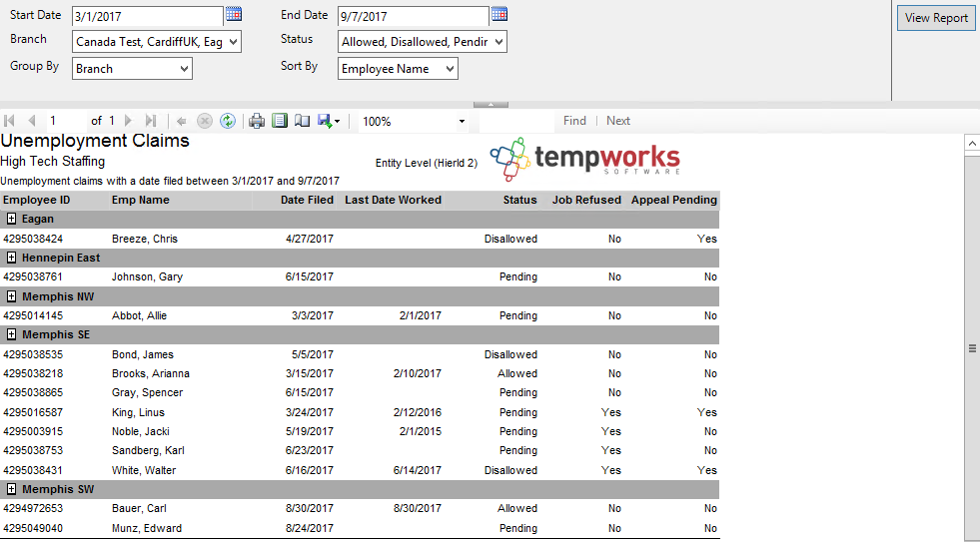Image resolution: width=980 pixels, height=542 pixels.
Task: Click last date worked 2/12/2016
Action: [418, 412]
